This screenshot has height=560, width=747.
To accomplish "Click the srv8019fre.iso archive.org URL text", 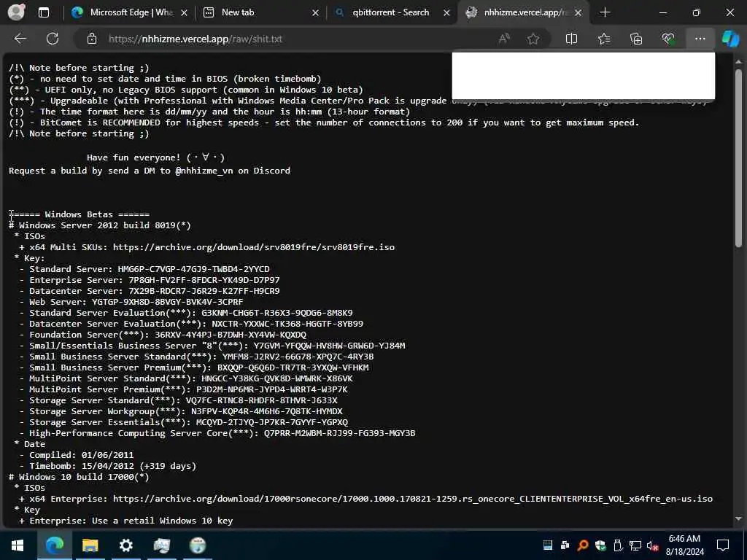I will point(253,247).
